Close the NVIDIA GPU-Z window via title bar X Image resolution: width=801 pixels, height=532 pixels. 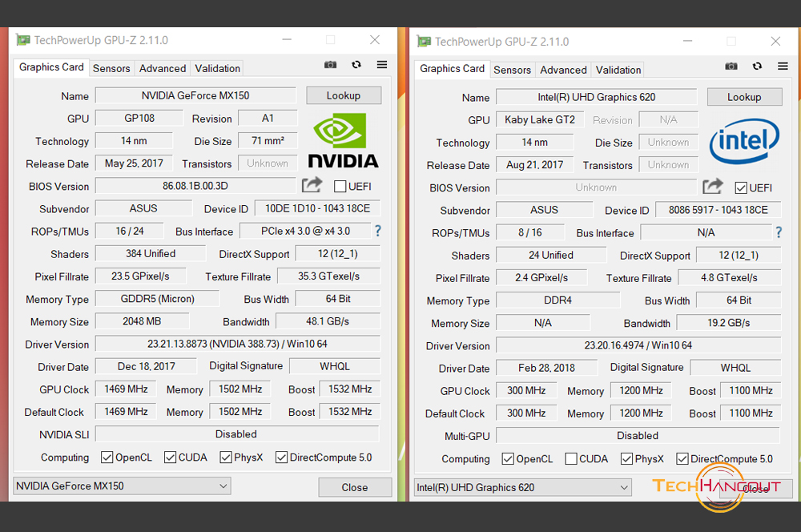[x=375, y=40]
